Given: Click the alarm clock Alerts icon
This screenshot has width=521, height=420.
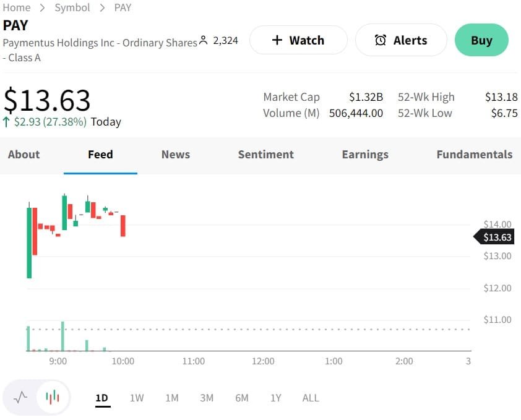Looking at the screenshot, I should coord(381,40).
